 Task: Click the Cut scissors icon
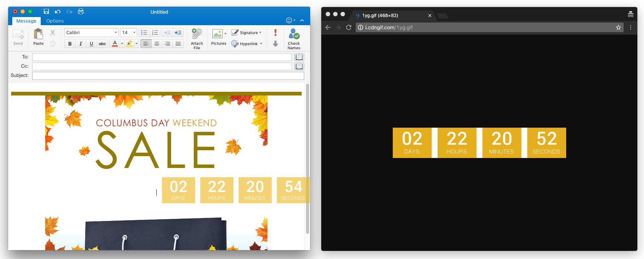pos(53,33)
